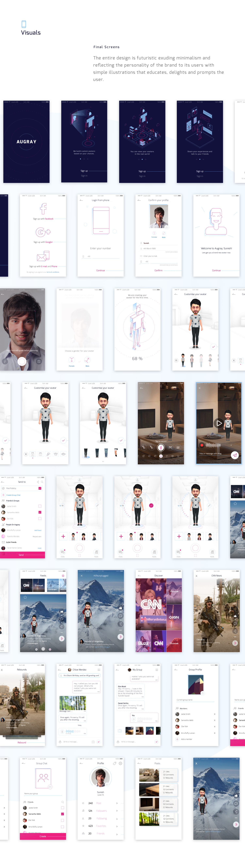Tap the star icon on the Feeds post
The width and height of the screenshot is (245, 868).
pyautogui.click(x=25, y=597)
